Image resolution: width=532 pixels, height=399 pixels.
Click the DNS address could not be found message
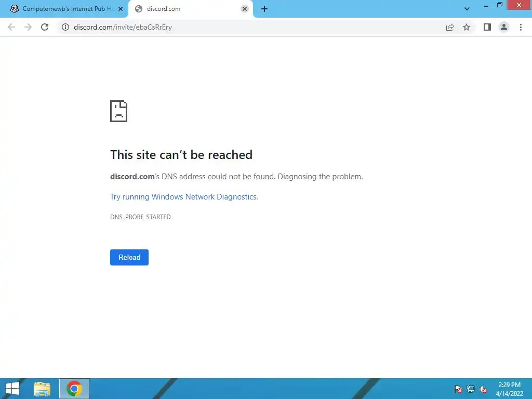point(236,177)
